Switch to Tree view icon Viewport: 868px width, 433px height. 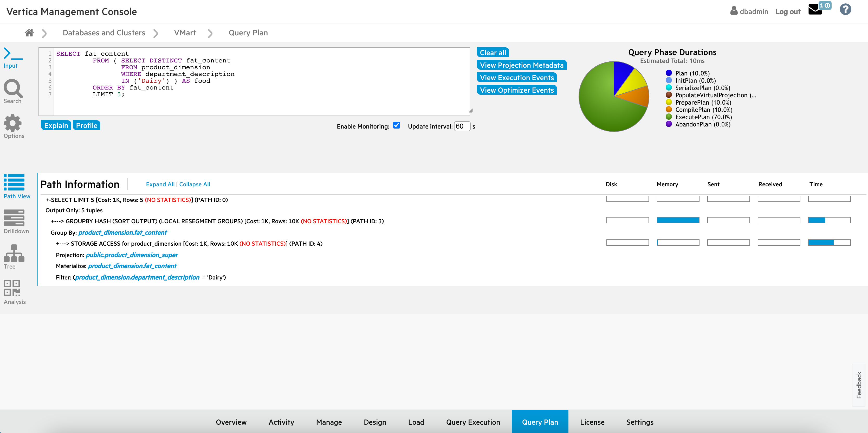pyautogui.click(x=14, y=253)
